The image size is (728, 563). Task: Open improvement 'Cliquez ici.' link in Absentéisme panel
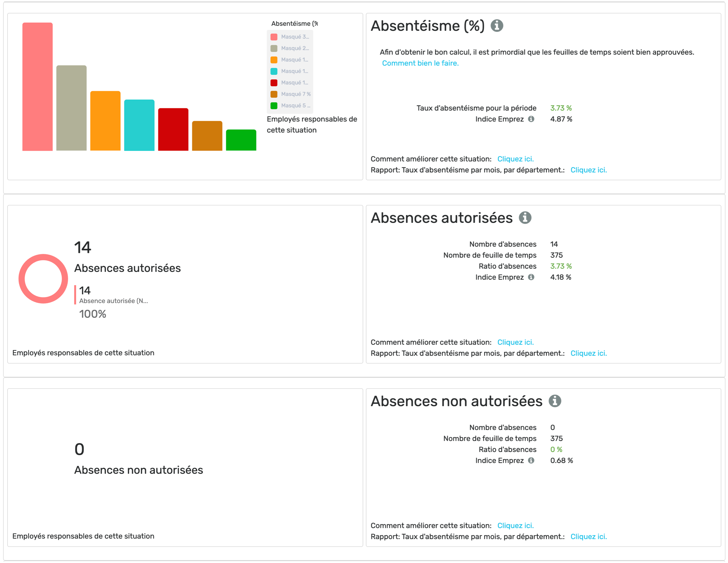tap(515, 159)
